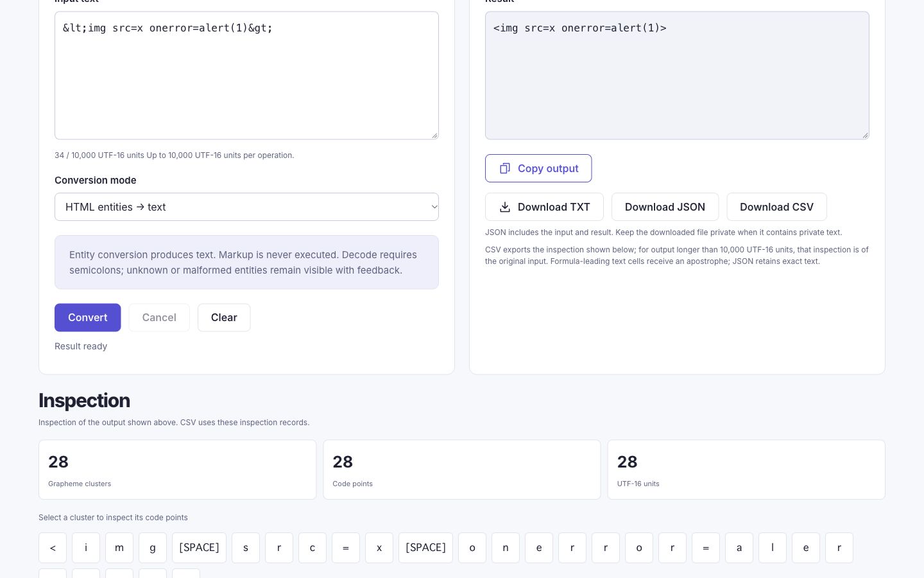Click the "Code points" stat card
The width and height of the screenshot is (924, 578).
[x=462, y=469]
